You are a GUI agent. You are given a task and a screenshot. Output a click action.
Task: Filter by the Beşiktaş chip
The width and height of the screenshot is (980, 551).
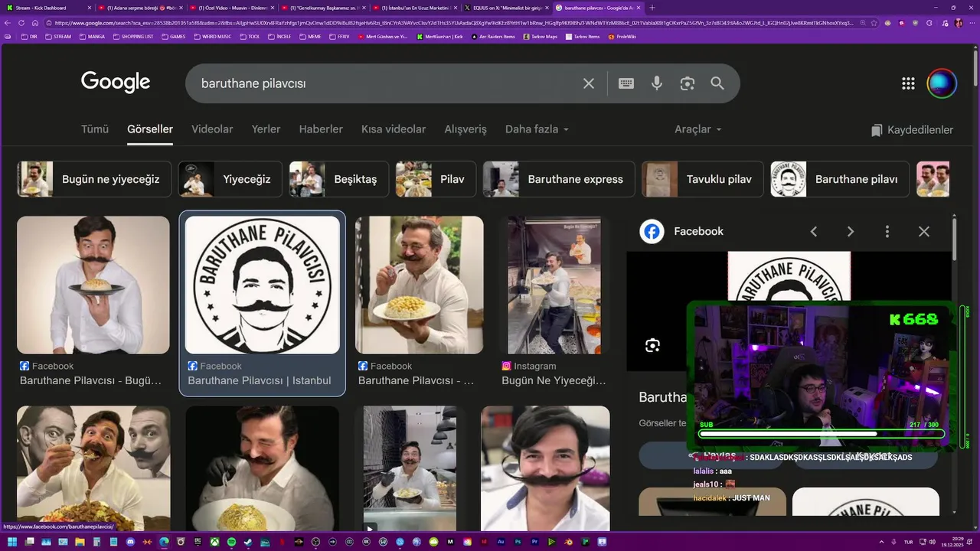click(x=338, y=179)
